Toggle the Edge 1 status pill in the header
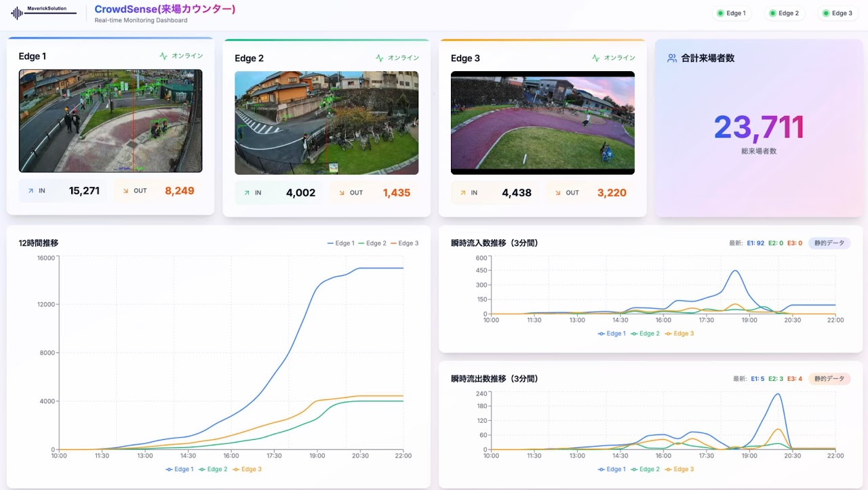The width and height of the screenshot is (868, 490). click(x=732, y=13)
